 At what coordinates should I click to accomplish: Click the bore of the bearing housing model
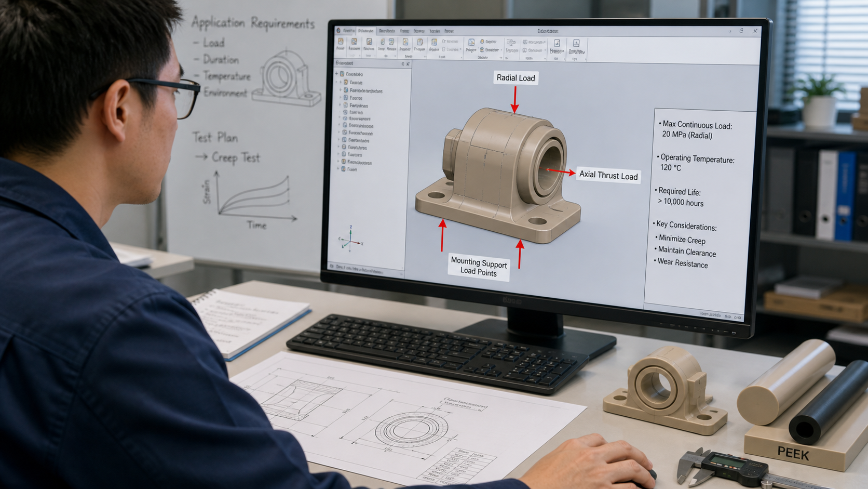click(x=549, y=167)
